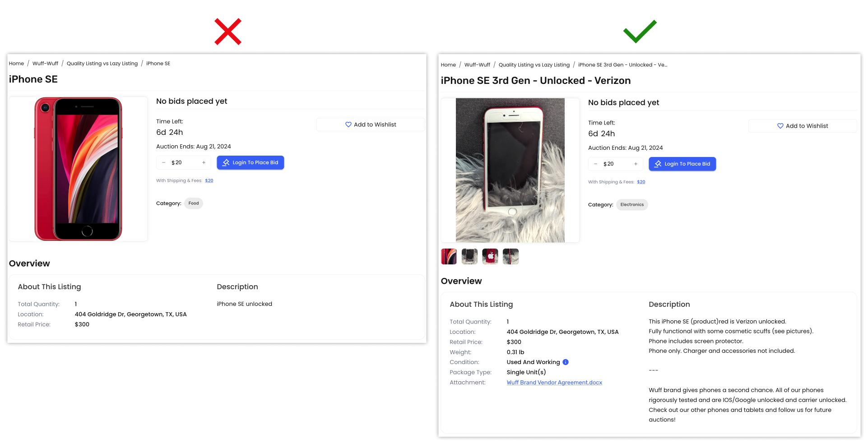Screen dimensions: 868x448
Task: Click '6d 24h' time left in right listing
Action: tap(601, 134)
